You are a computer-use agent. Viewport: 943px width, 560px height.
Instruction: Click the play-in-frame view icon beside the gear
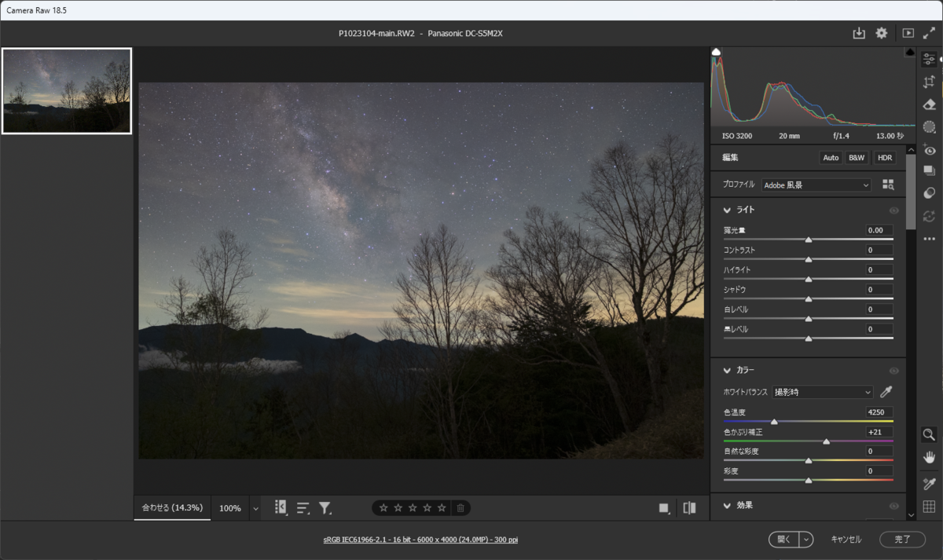point(908,33)
